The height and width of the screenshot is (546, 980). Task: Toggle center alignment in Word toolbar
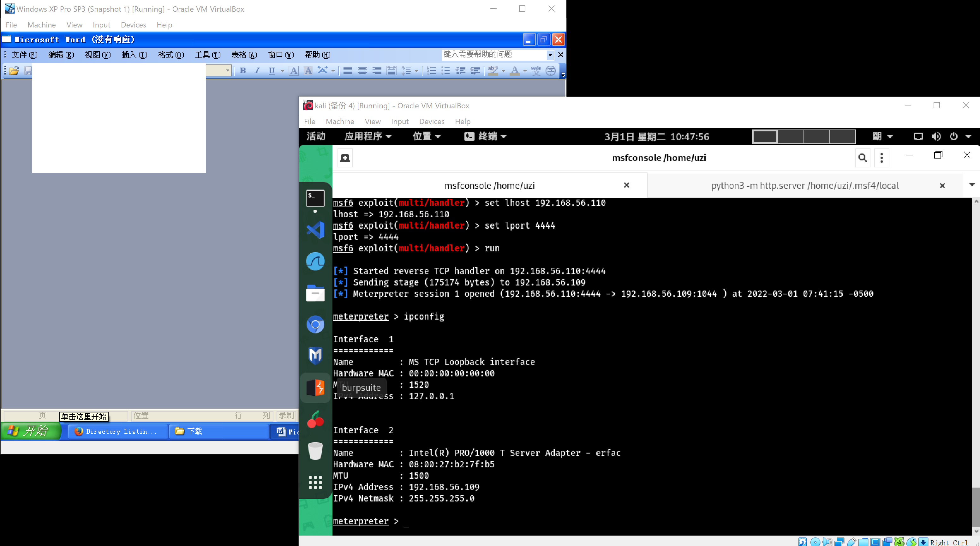point(362,71)
